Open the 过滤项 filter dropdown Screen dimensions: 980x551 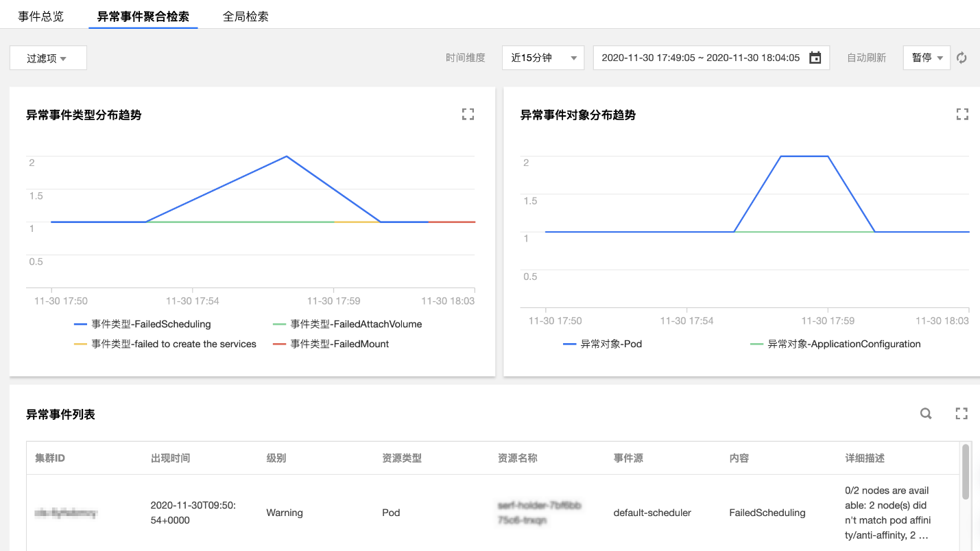[x=48, y=58]
